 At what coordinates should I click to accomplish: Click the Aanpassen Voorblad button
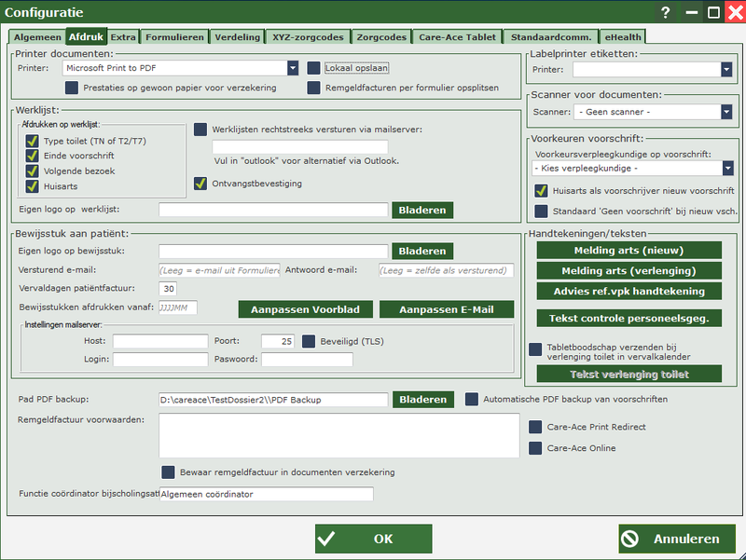click(306, 309)
